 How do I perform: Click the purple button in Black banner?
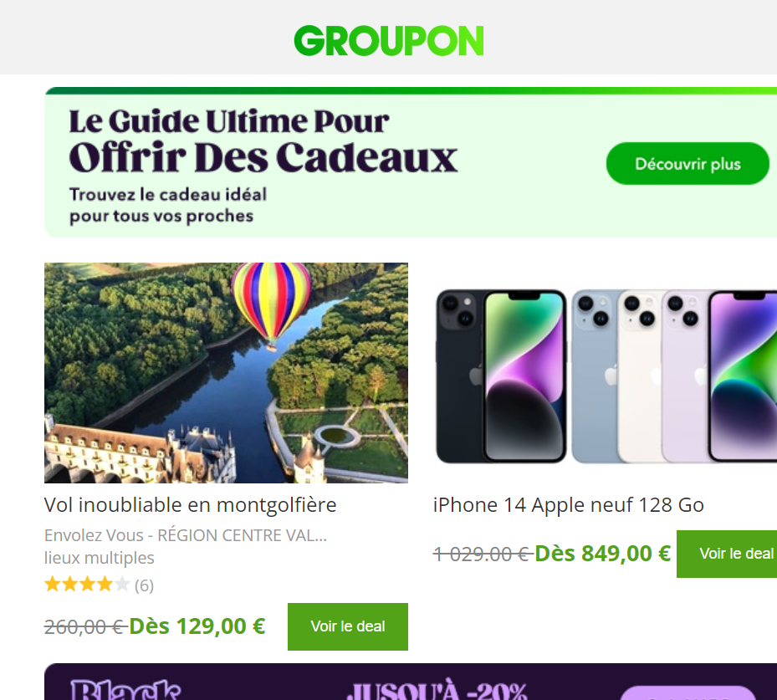[688, 693]
